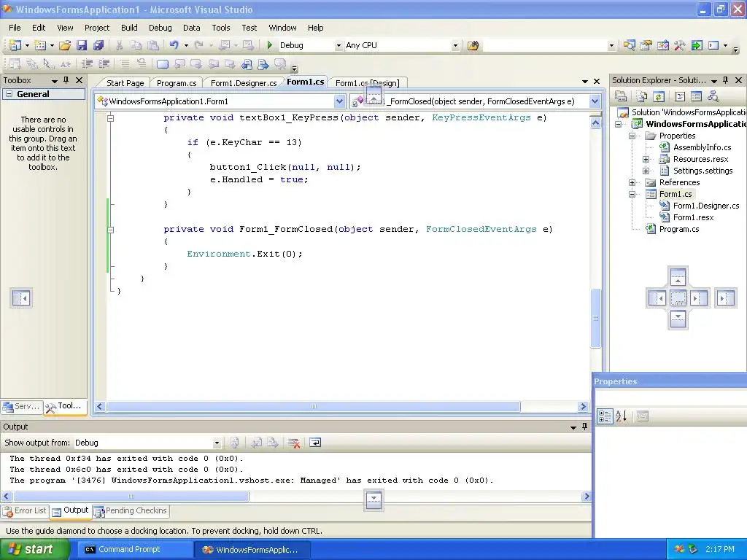Click the Add New Item toolbar icon
This screenshot has width=747, height=560.
click(x=40, y=45)
